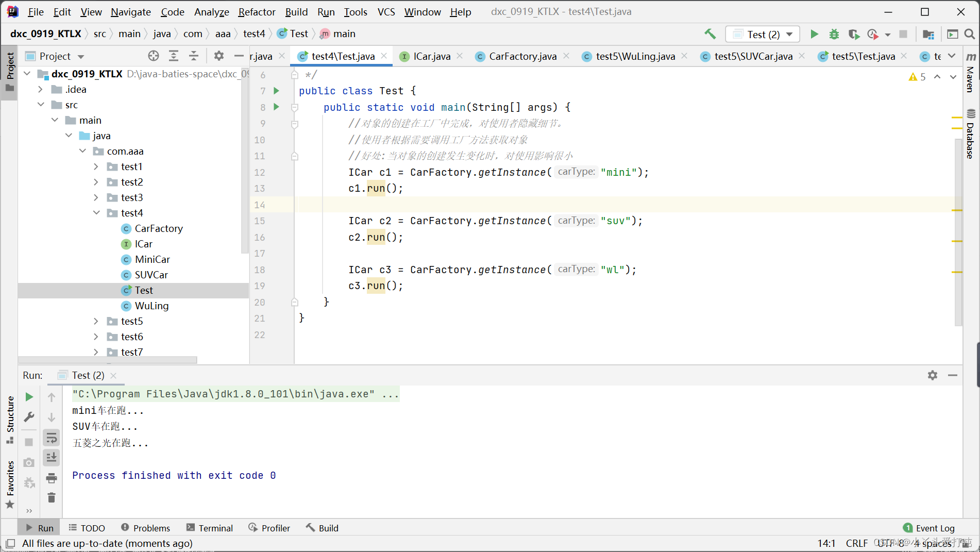980x552 pixels.
Task: Start debugging with the bug icon
Action: 834,34
